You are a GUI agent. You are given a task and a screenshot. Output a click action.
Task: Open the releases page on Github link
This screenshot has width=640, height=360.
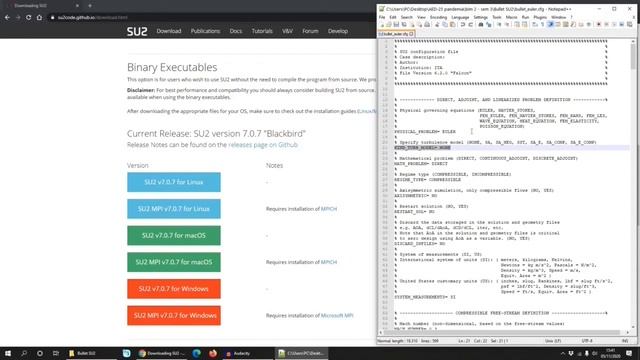click(x=263, y=145)
